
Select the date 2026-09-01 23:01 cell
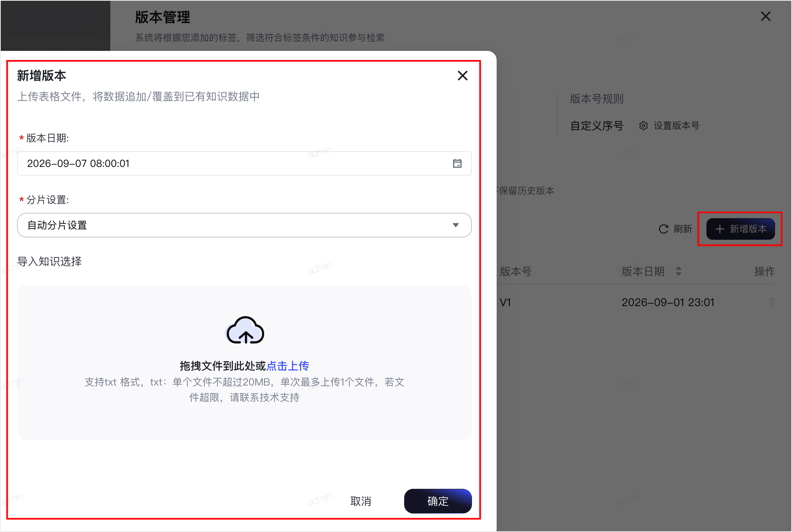click(x=668, y=302)
